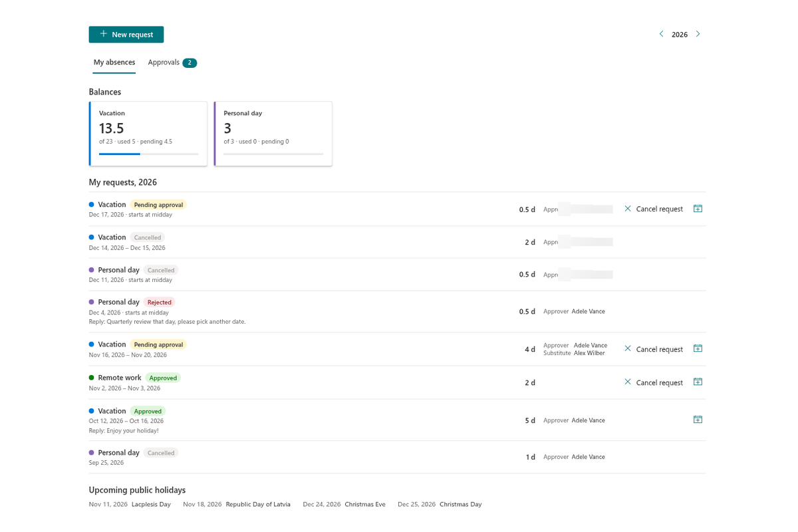Click calendar icon for Nov 16–20 vacation
798x532 pixels.
click(698, 348)
